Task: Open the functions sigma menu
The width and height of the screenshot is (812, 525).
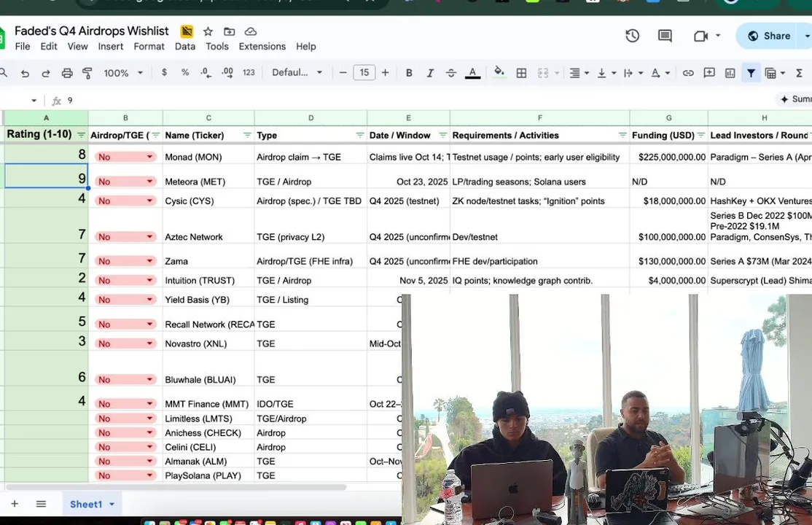Action: [x=799, y=73]
